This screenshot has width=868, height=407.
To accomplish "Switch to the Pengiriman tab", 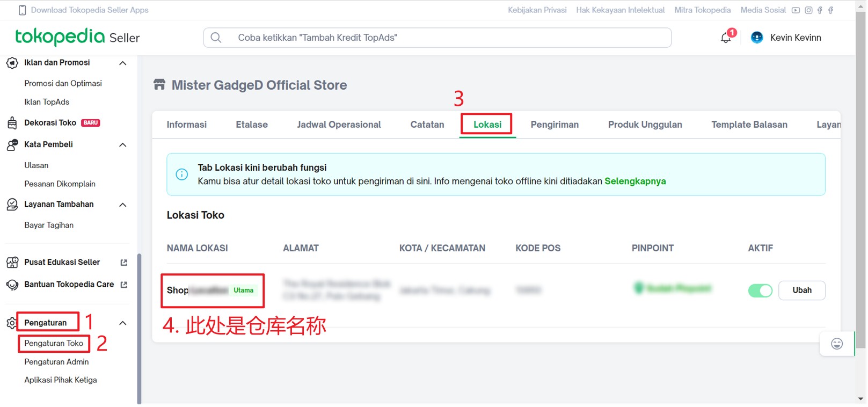I will (x=555, y=125).
